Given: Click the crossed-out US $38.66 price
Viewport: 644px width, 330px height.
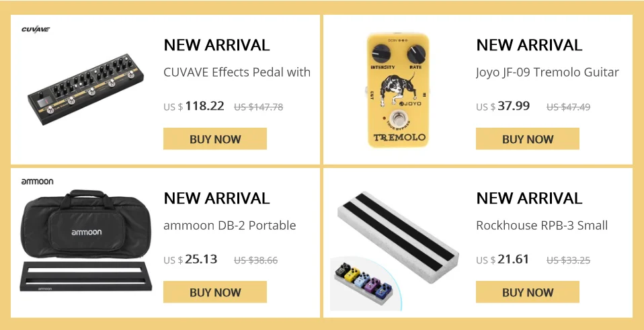Looking at the screenshot, I should pyautogui.click(x=256, y=260).
